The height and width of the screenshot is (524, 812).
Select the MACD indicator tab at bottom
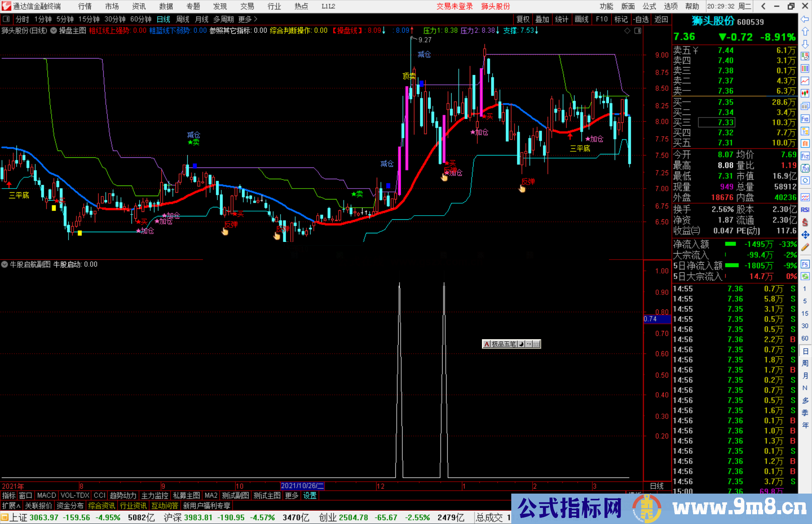pos(47,495)
